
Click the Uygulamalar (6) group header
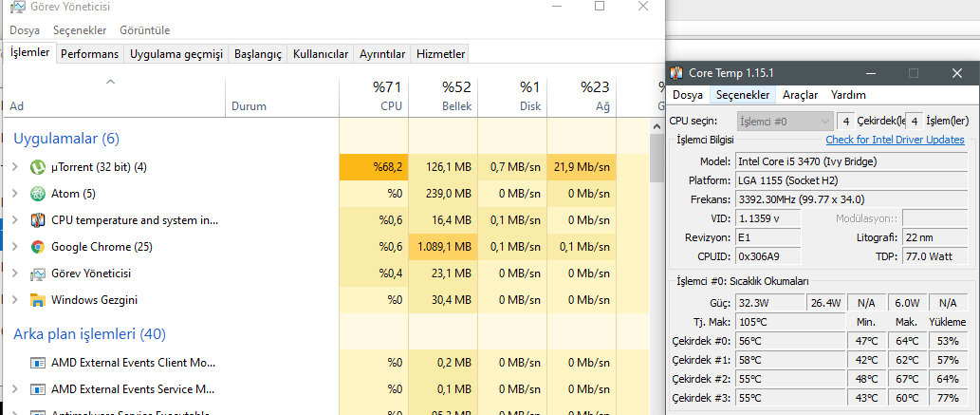click(66, 139)
